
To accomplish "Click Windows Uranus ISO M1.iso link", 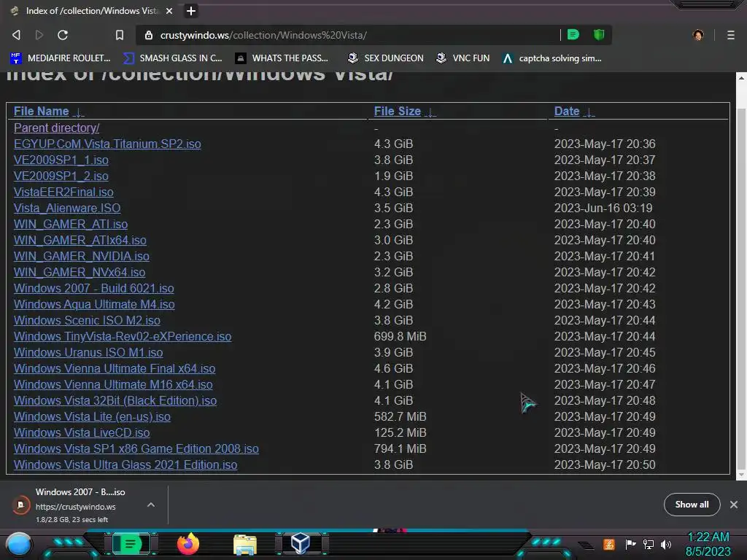I will 88,352.
